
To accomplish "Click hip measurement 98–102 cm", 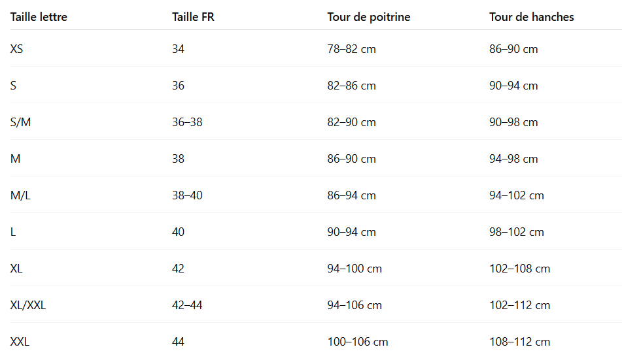I will [517, 232].
